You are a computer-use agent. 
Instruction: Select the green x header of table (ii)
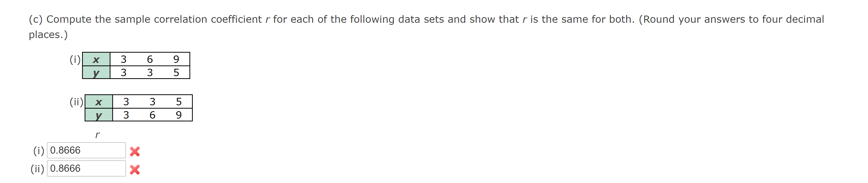[x=99, y=102]
